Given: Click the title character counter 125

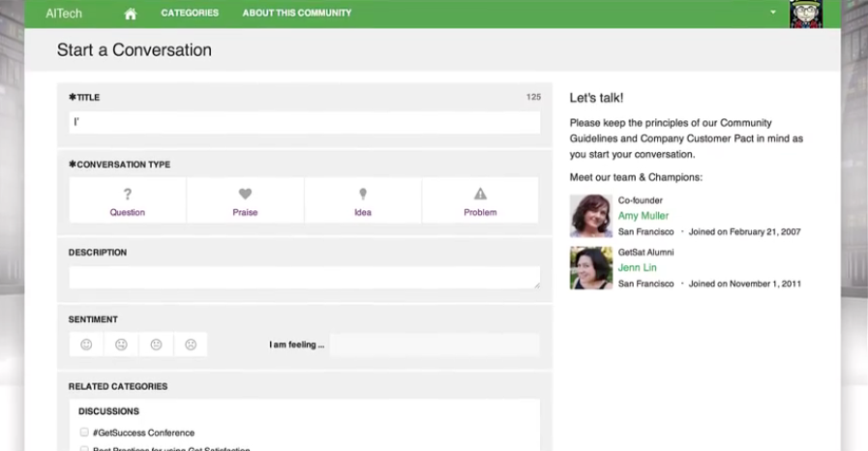Looking at the screenshot, I should point(533,97).
